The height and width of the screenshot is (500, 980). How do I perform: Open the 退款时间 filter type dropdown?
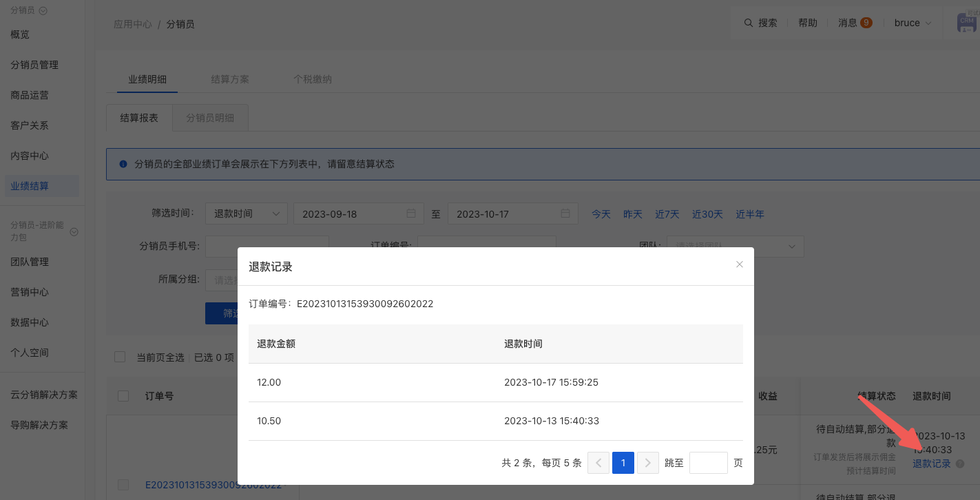(x=247, y=213)
